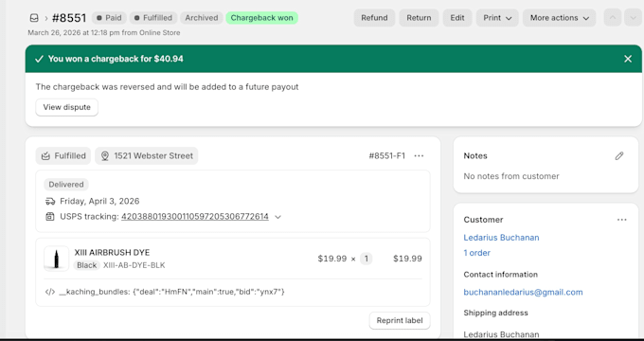Click the XIII AIRBRUSH DYE product title
644x341 pixels.
[x=112, y=252]
